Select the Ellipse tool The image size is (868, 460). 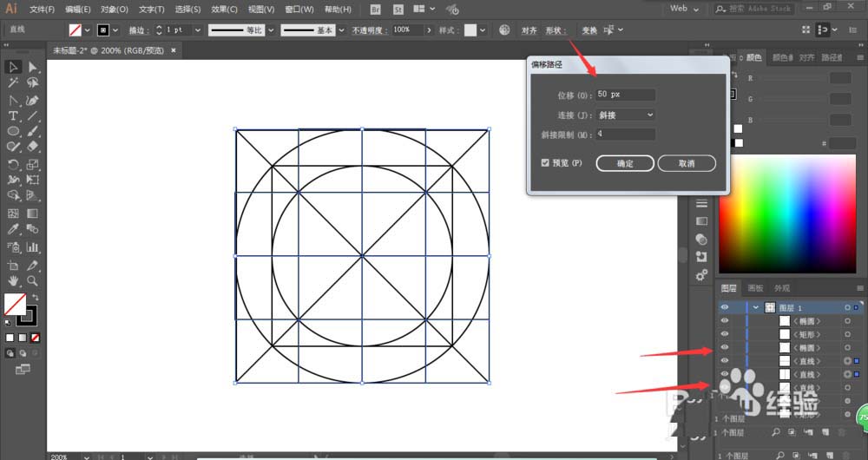click(x=13, y=131)
